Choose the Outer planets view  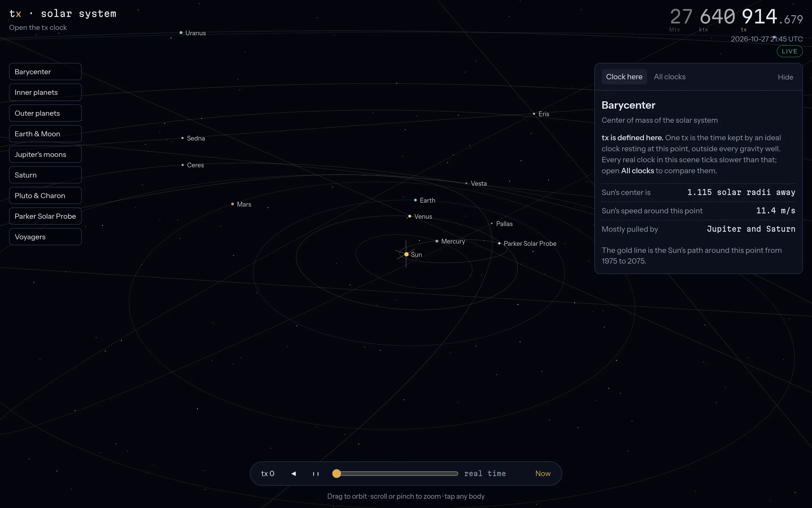pos(45,113)
